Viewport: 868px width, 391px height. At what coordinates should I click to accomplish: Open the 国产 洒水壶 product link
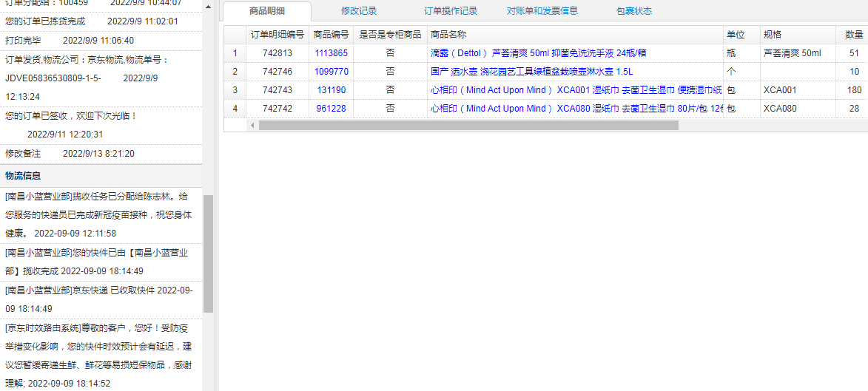[531, 72]
